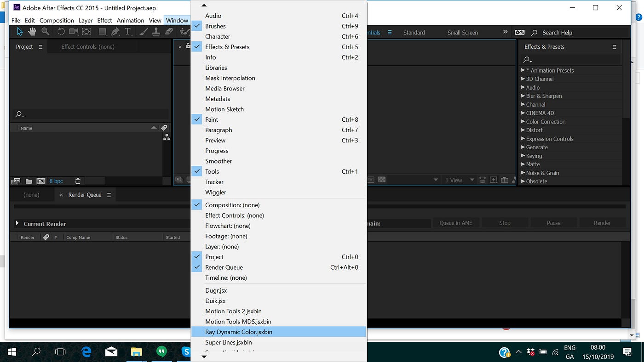The height and width of the screenshot is (362, 644).
Task: Expand the Current Render disclosure triangle
Action: (17, 223)
